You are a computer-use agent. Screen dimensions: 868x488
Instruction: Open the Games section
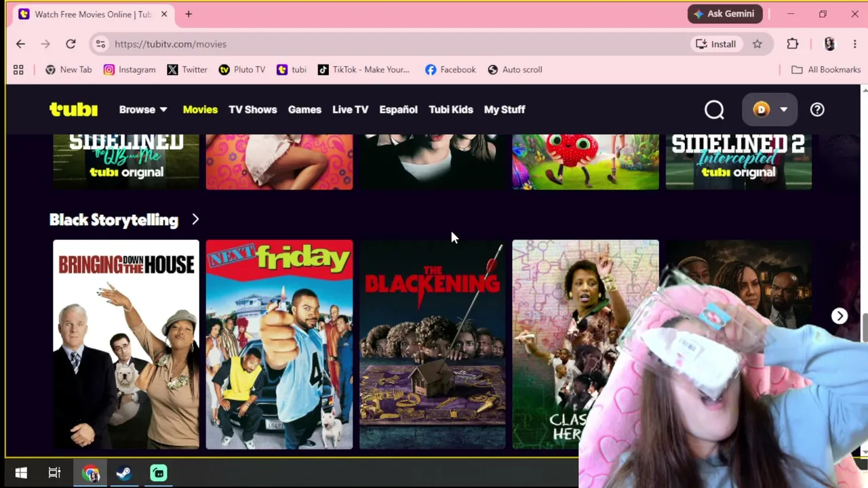304,109
